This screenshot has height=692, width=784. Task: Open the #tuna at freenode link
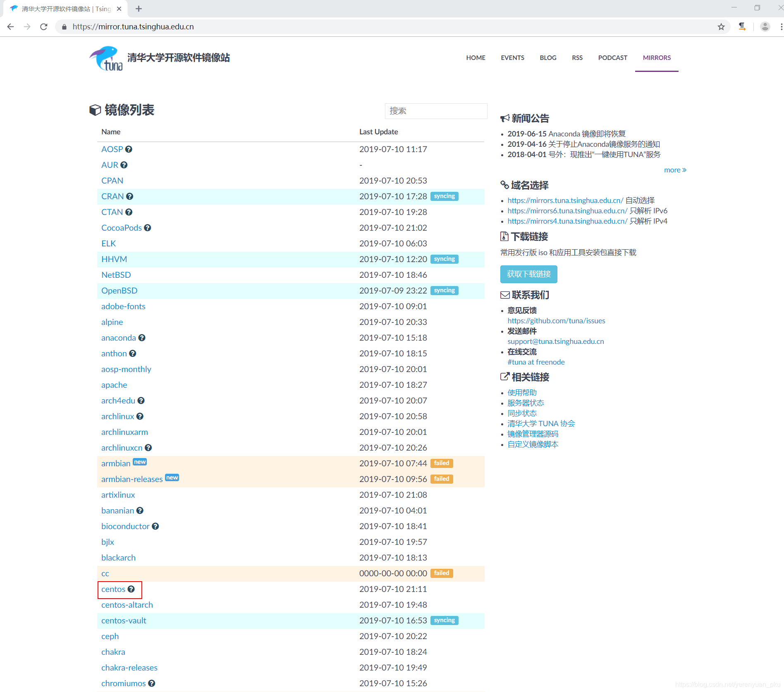point(536,362)
